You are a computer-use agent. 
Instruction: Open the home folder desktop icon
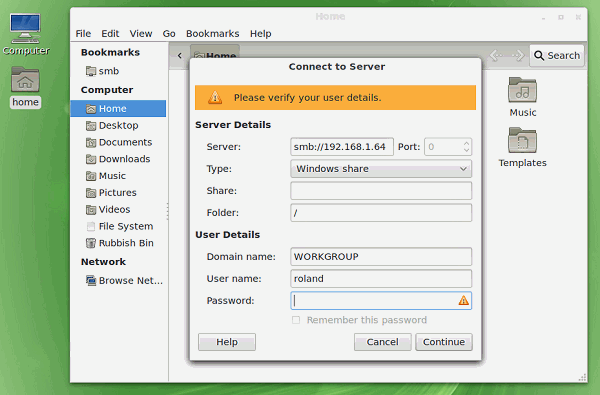(25, 87)
